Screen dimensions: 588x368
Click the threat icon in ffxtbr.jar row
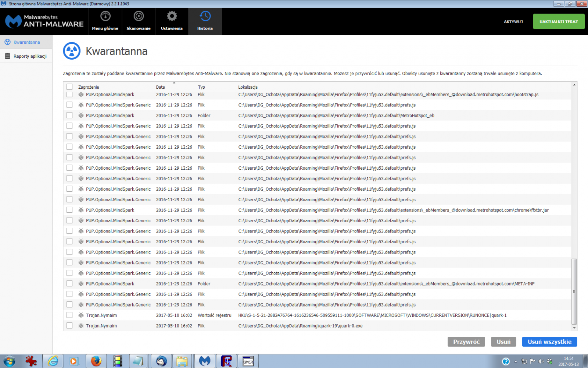[81, 210]
